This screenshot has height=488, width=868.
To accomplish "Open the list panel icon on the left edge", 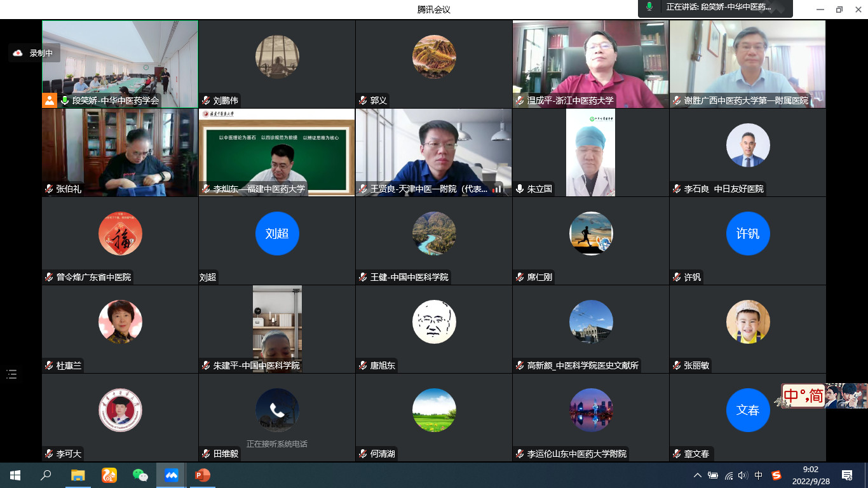I will [11, 374].
